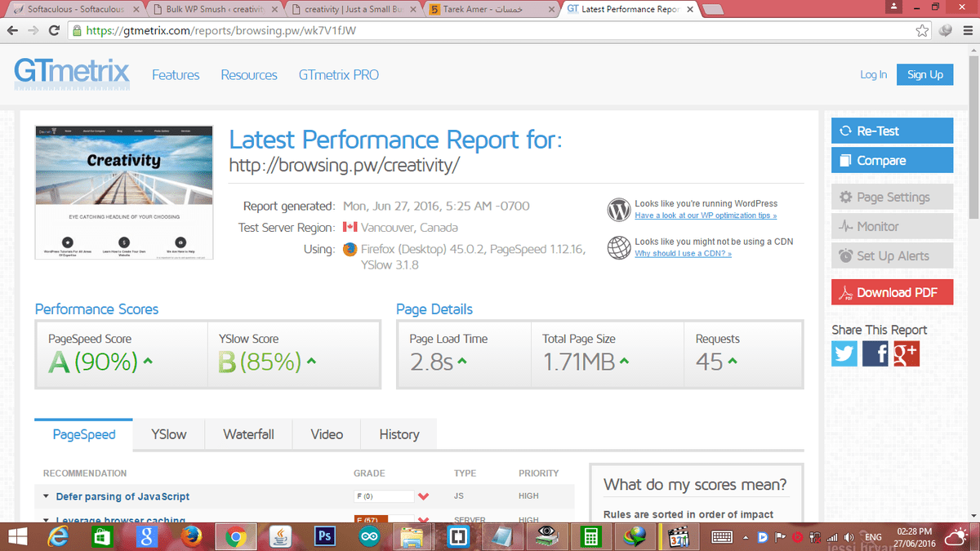This screenshot has width=980, height=551.
Task: Click the Twitter share icon
Action: coord(844,353)
